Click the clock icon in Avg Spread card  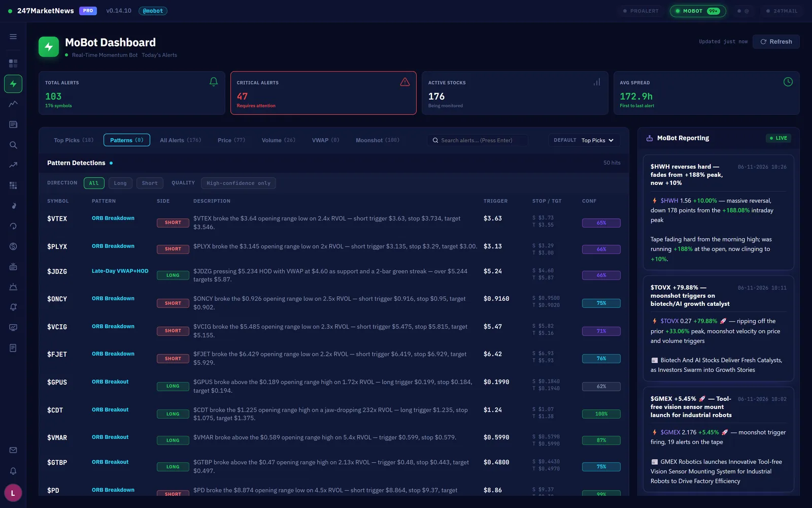pyautogui.click(x=788, y=82)
